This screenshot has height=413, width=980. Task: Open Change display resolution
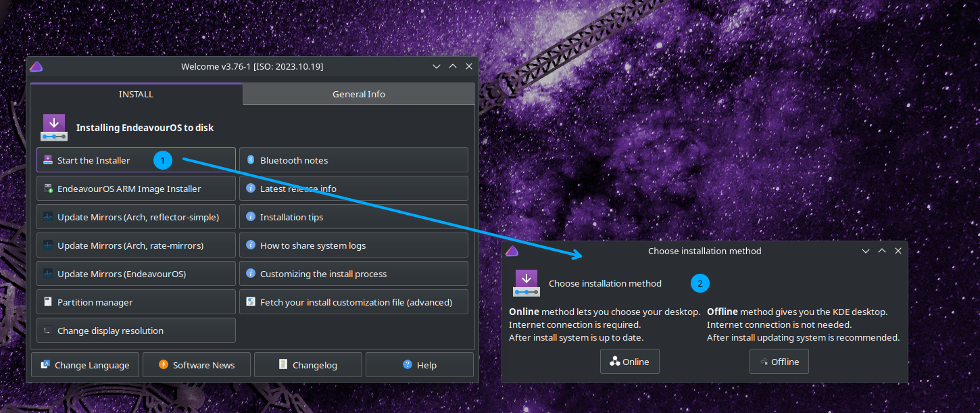coord(136,331)
